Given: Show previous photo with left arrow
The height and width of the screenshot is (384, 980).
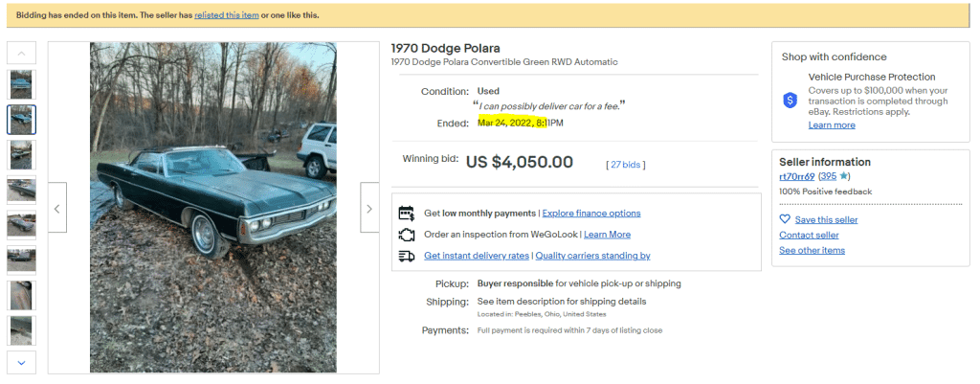Looking at the screenshot, I should (x=57, y=208).
